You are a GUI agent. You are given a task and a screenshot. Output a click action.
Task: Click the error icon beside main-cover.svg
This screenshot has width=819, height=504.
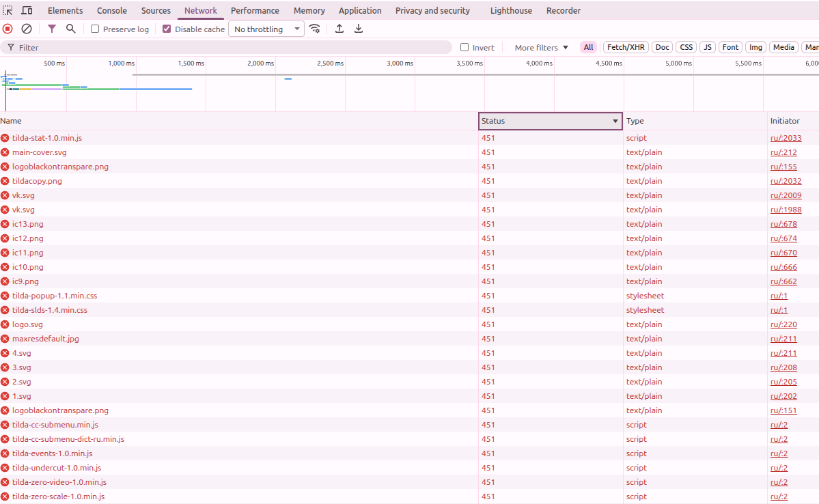(5, 152)
